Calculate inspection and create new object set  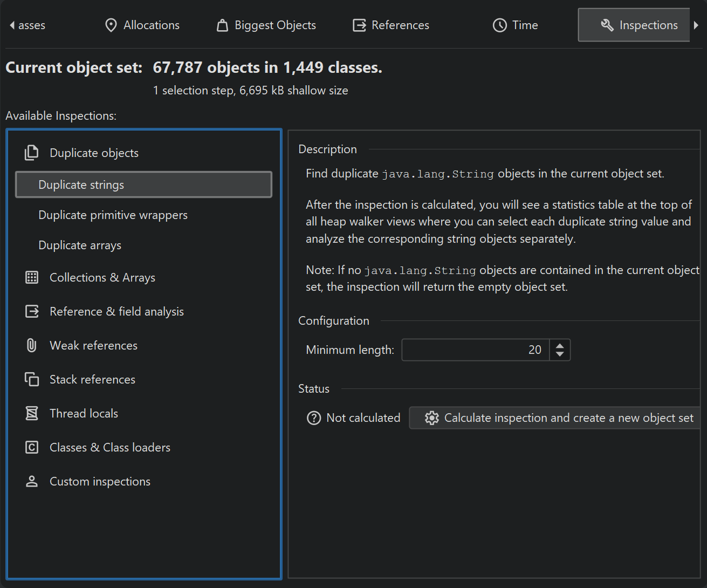coord(559,418)
